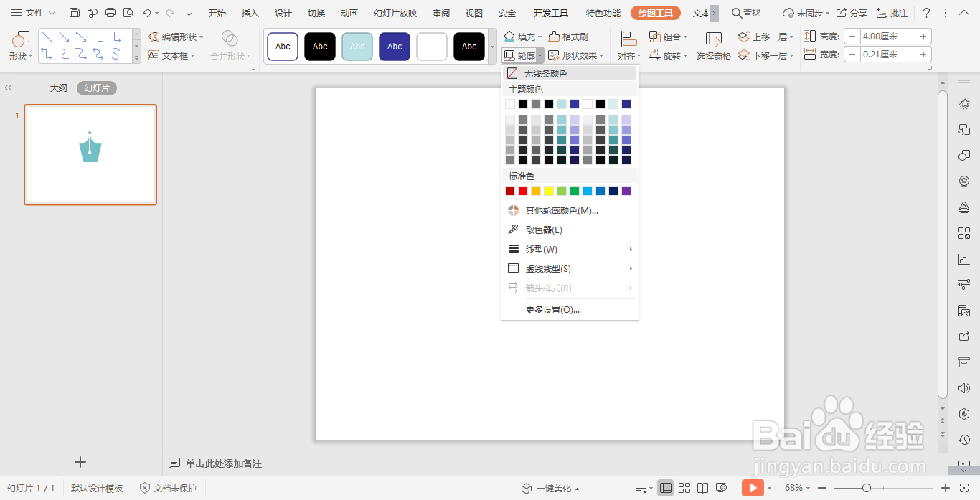Switch to reading view book icon
The image size is (980, 500).
point(703,488)
